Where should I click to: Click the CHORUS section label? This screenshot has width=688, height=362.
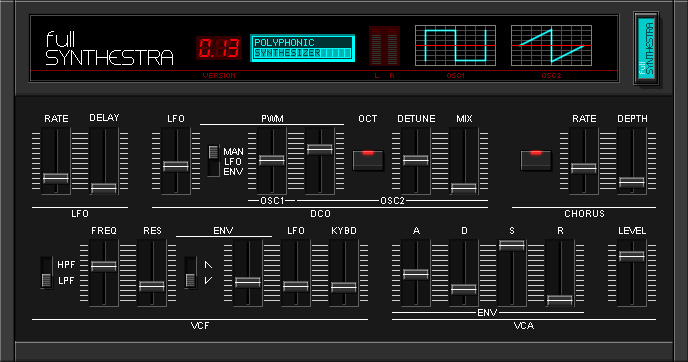click(584, 214)
